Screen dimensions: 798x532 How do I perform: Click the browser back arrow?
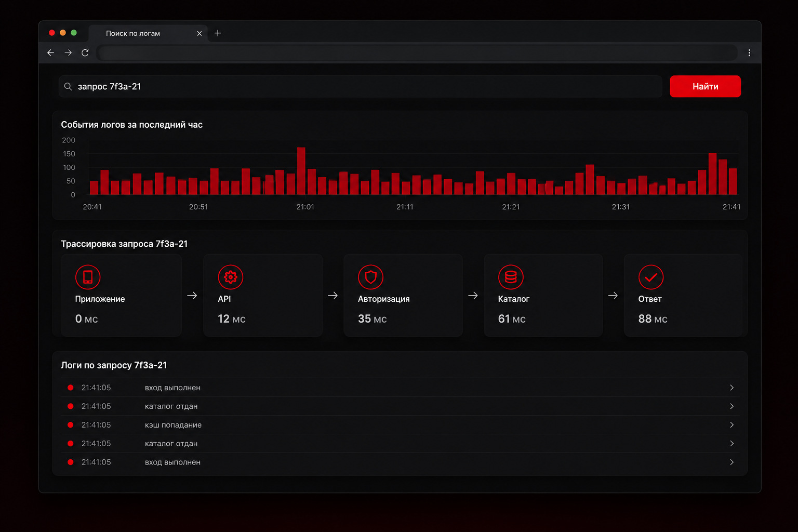pos(50,52)
